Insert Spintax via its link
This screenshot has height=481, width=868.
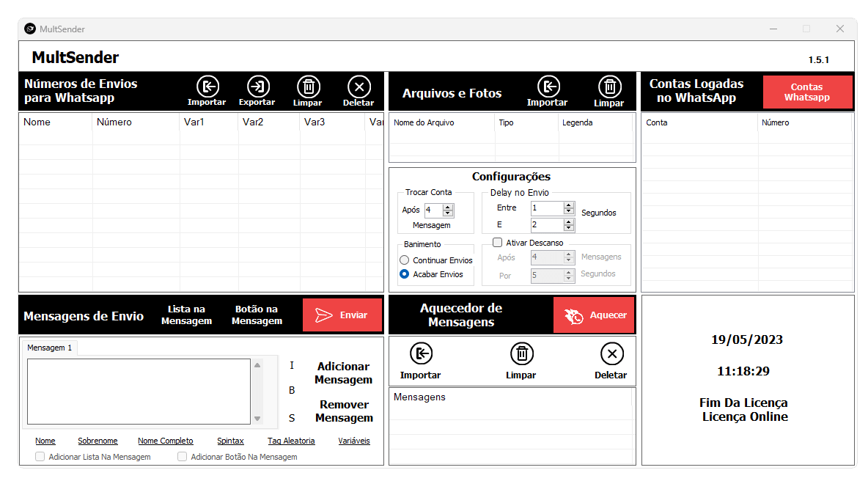point(230,441)
